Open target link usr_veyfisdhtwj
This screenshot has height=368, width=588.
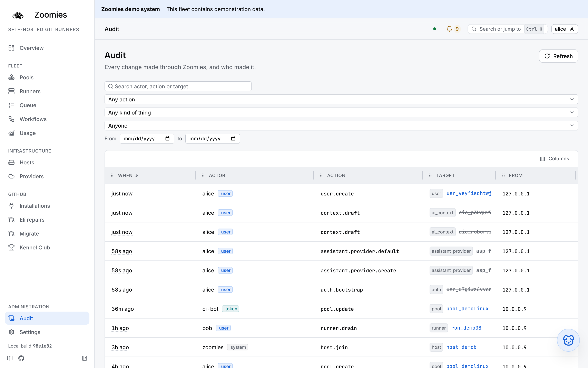pos(469,193)
